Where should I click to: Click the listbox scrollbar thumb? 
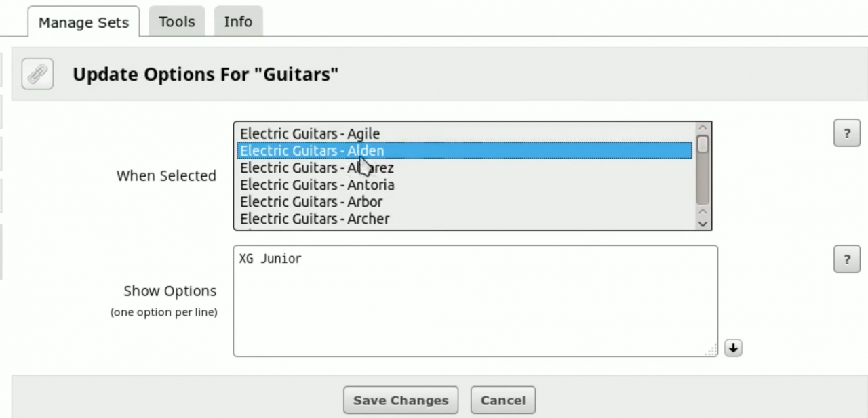click(x=703, y=144)
